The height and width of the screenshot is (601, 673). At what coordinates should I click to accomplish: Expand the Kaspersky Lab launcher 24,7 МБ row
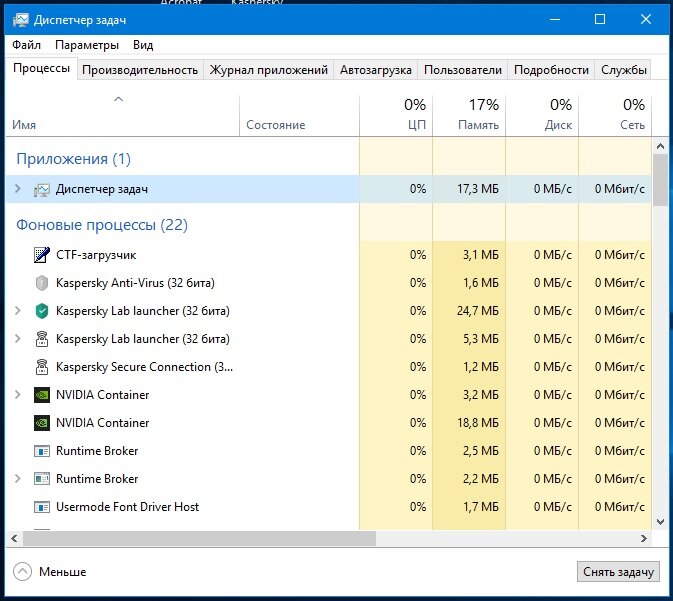[18, 310]
